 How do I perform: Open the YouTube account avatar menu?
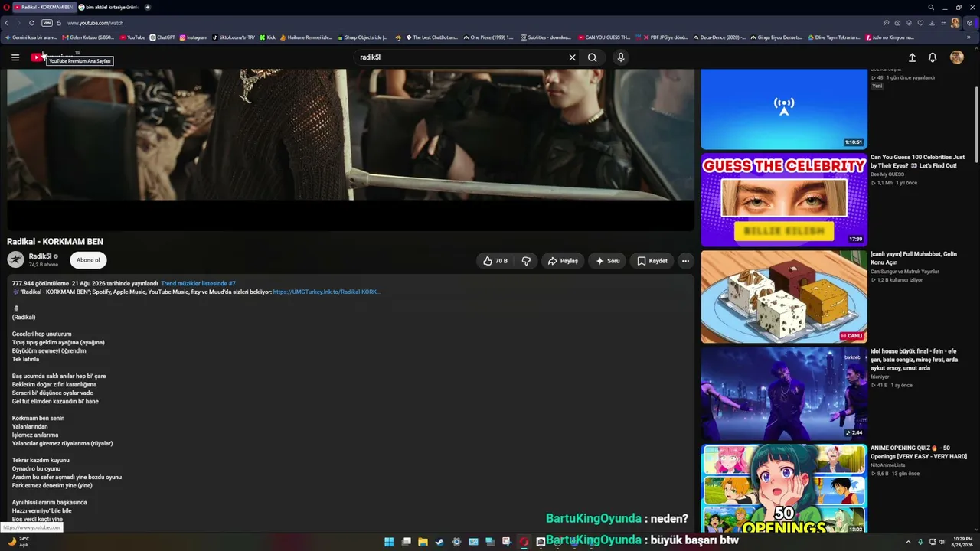(x=957, y=57)
